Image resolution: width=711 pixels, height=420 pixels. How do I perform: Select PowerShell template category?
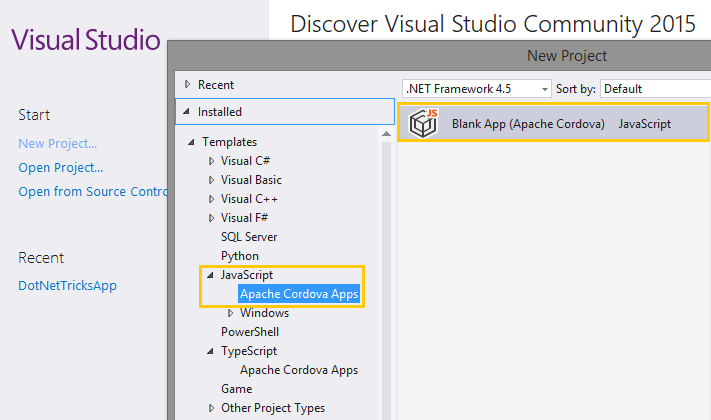(250, 332)
